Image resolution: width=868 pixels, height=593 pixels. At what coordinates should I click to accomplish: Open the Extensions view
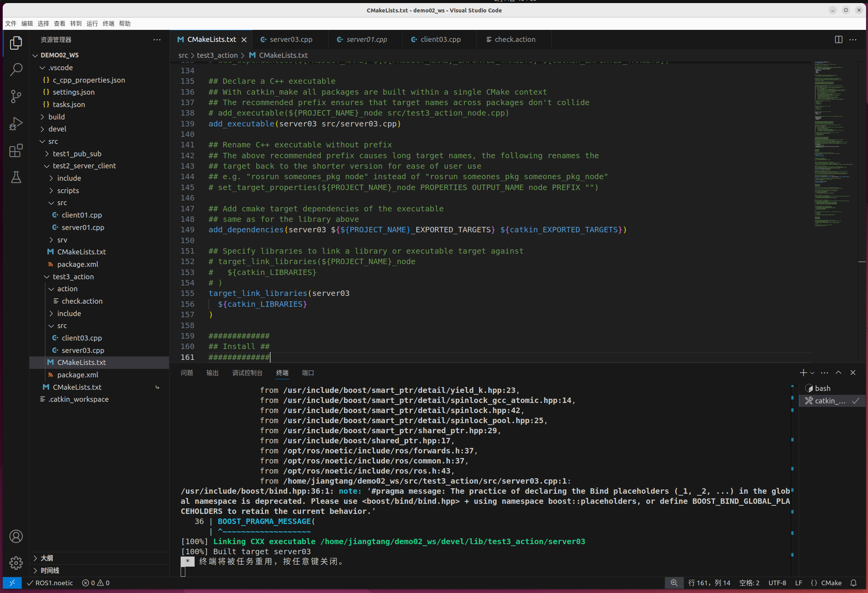[16, 150]
